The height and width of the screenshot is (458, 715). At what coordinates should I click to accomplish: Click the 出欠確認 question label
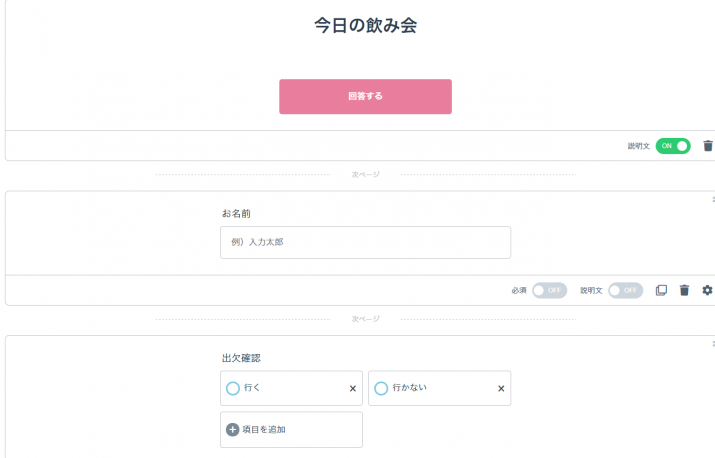click(241, 358)
